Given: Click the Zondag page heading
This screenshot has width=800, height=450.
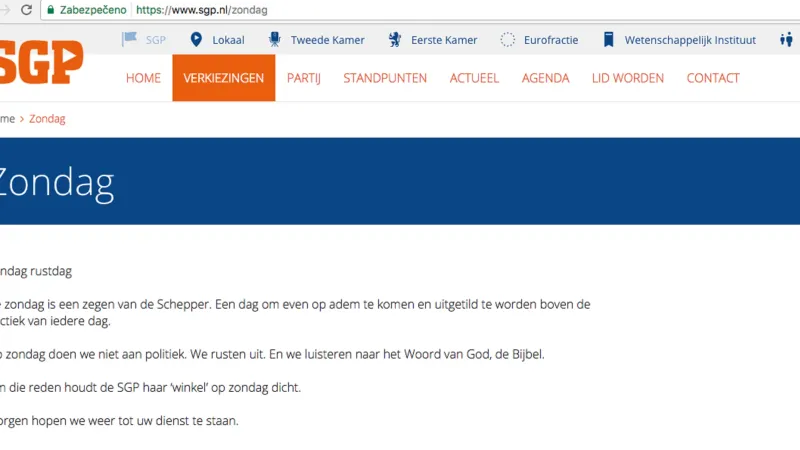Looking at the screenshot, I should 57,183.
